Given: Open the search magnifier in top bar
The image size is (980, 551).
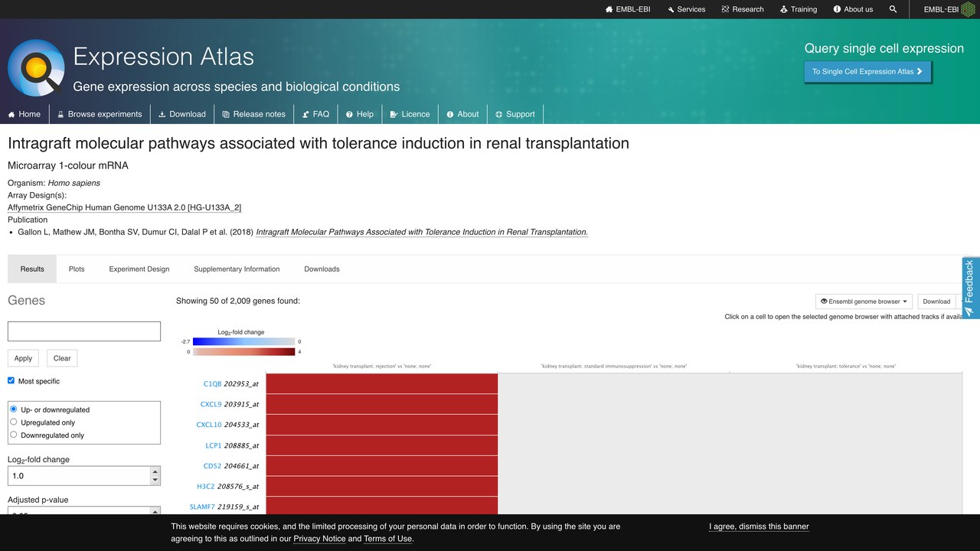Looking at the screenshot, I should tap(893, 9).
